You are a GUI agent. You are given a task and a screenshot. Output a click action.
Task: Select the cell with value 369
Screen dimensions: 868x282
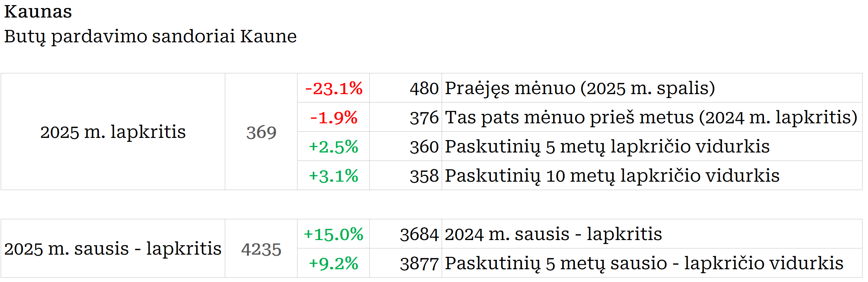click(261, 132)
